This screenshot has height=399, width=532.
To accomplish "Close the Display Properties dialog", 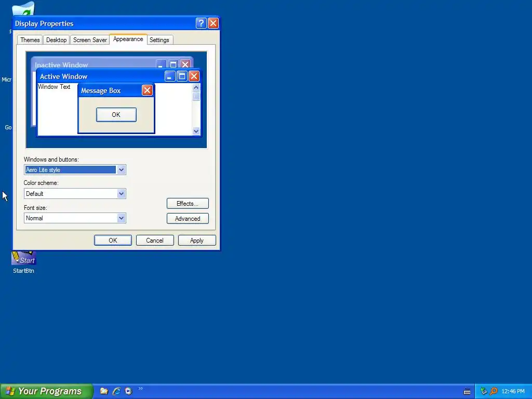I will [213, 23].
